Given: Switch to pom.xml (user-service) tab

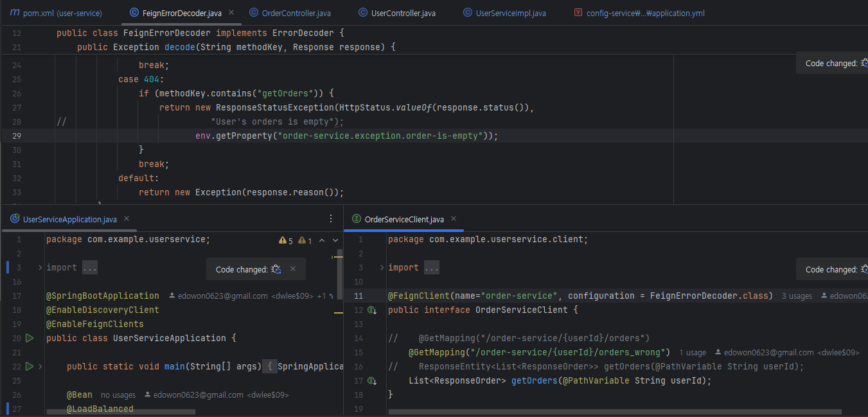Looking at the screenshot, I should [55, 13].
